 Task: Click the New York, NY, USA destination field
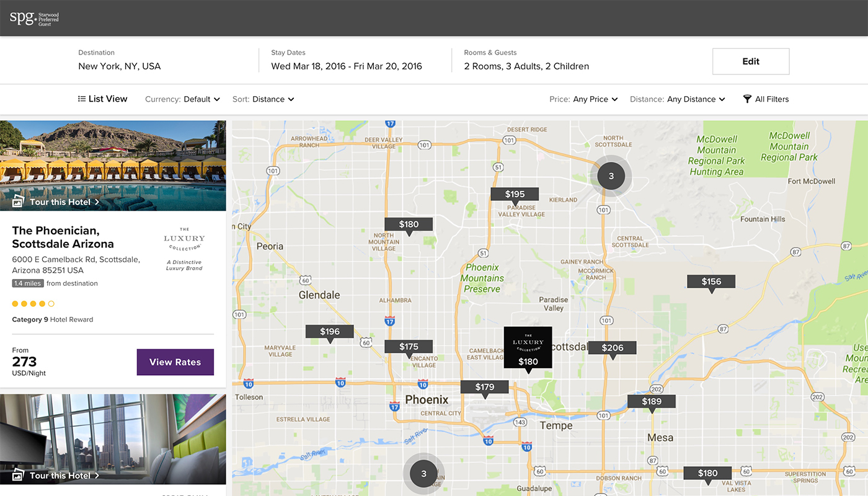pos(120,66)
